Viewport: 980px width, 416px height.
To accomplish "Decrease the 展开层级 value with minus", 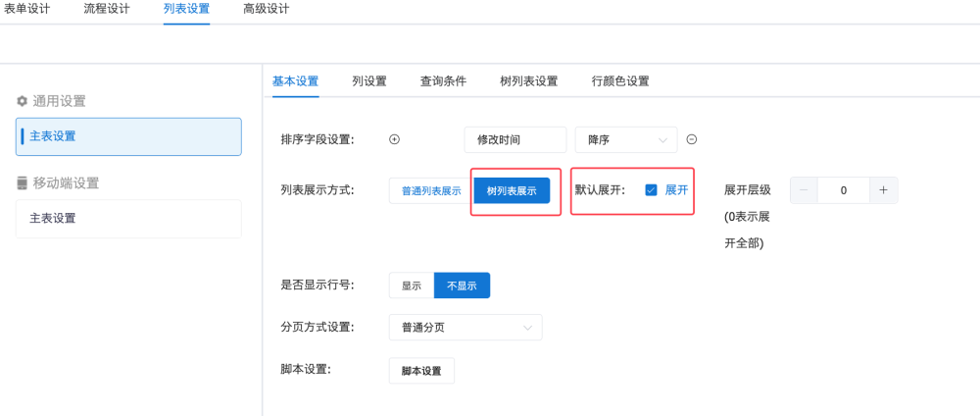I will click(x=805, y=190).
